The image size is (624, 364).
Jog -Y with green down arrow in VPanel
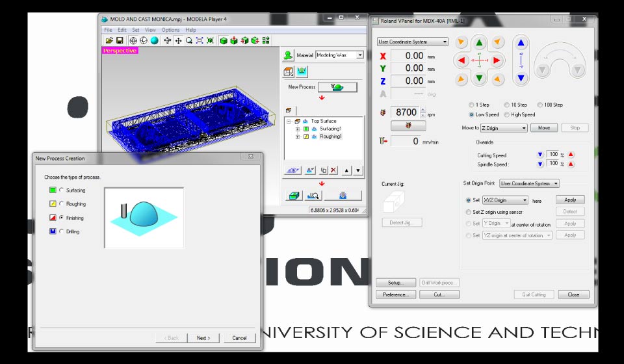479,78
